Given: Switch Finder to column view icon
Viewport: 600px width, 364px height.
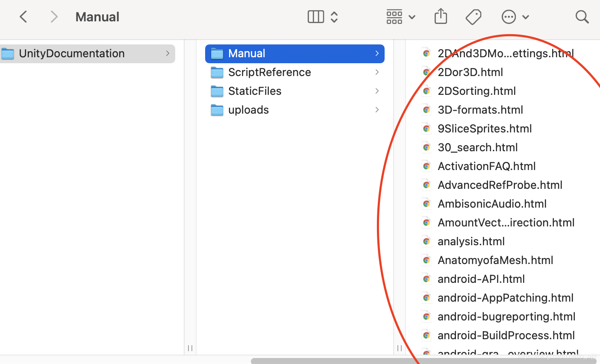Looking at the screenshot, I should tap(316, 17).
